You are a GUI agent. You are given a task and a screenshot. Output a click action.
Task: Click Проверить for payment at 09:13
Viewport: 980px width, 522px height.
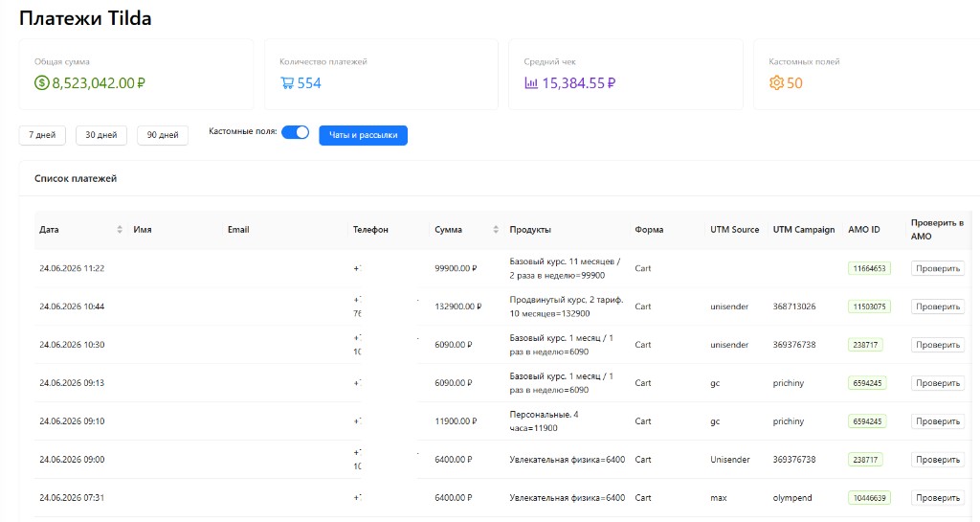[938, 382]
